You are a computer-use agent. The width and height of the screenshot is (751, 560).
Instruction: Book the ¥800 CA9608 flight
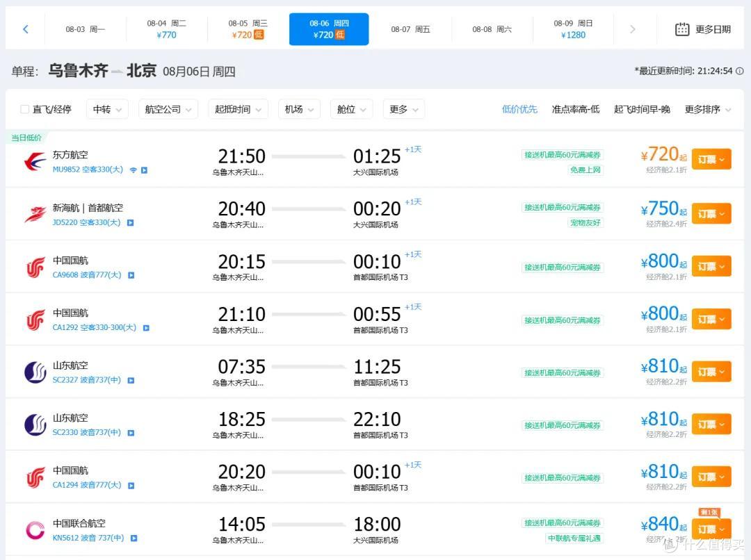[x=711, y=266]
